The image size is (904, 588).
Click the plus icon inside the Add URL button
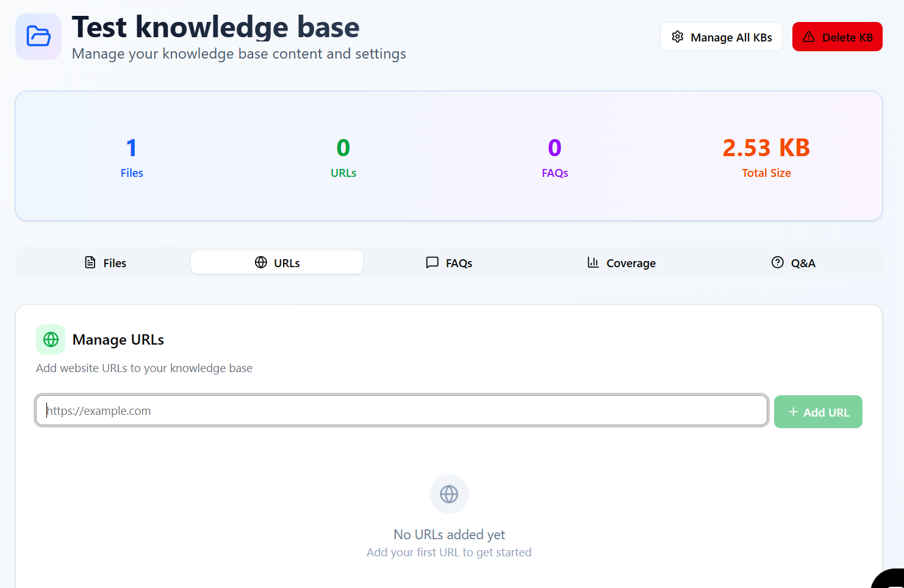(794, 412)
